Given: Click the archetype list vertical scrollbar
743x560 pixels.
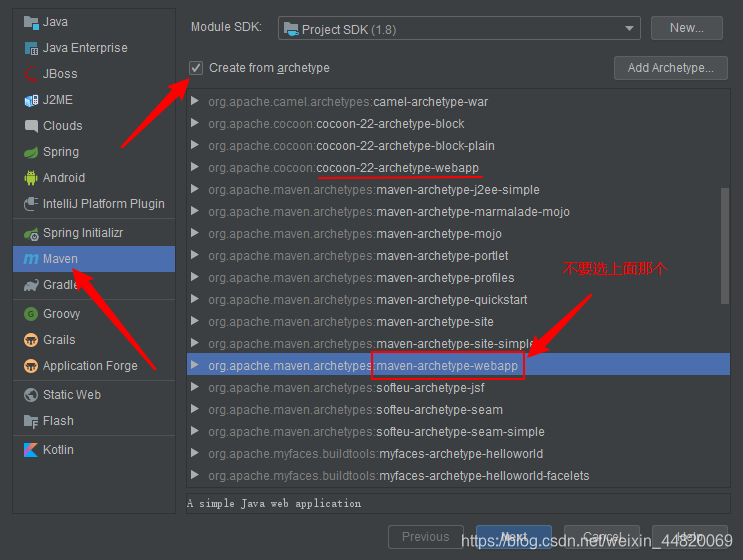Looking at the screenshot, I should tap(725, 246).
